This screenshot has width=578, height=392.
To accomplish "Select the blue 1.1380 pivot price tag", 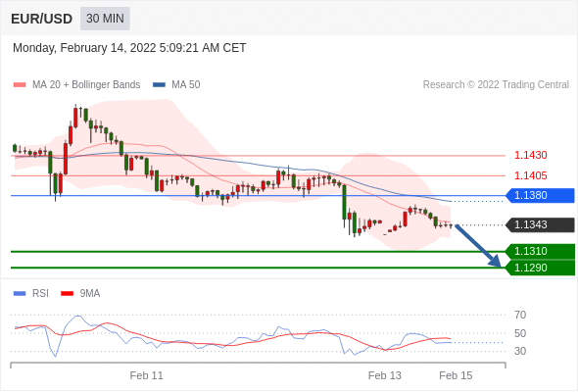I will click(540, 195).
